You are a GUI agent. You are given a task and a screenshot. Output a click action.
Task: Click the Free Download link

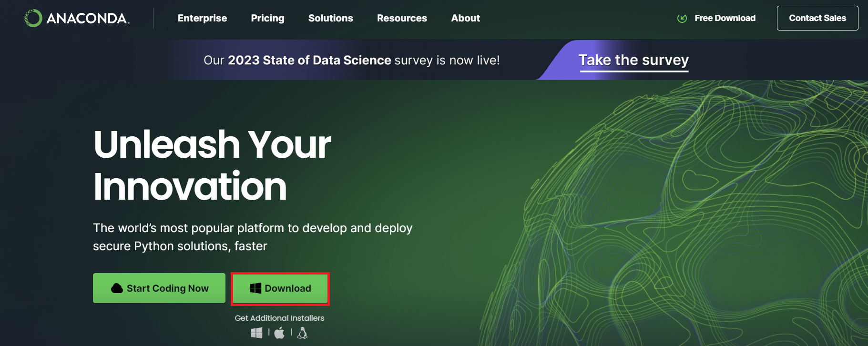(725, 18)
